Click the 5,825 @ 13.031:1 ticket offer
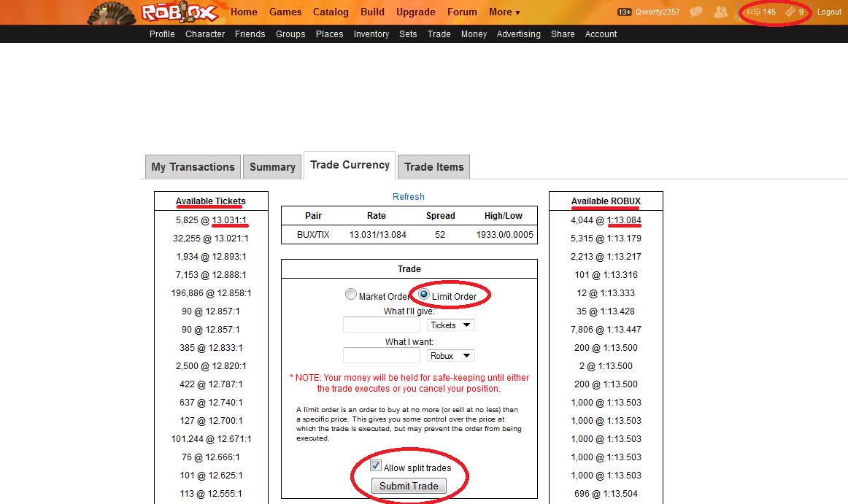The height and width of the screenshot is (504, 848). click(x=211, y=220)
